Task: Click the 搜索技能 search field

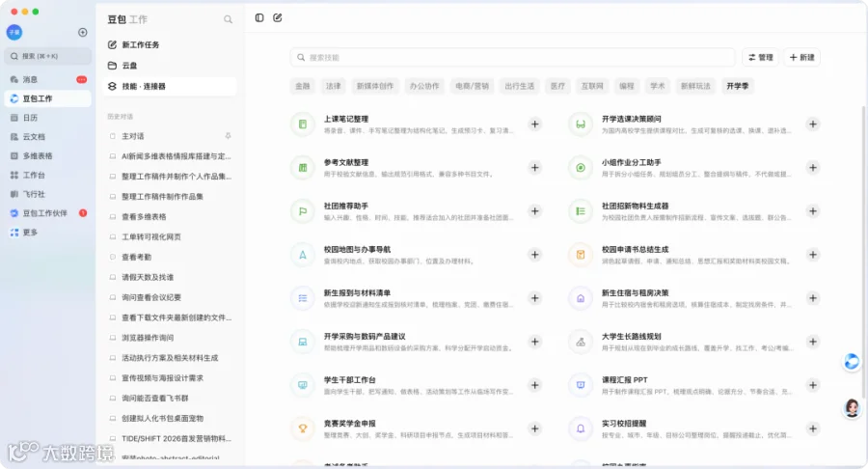Action: [x=513, y=57]
